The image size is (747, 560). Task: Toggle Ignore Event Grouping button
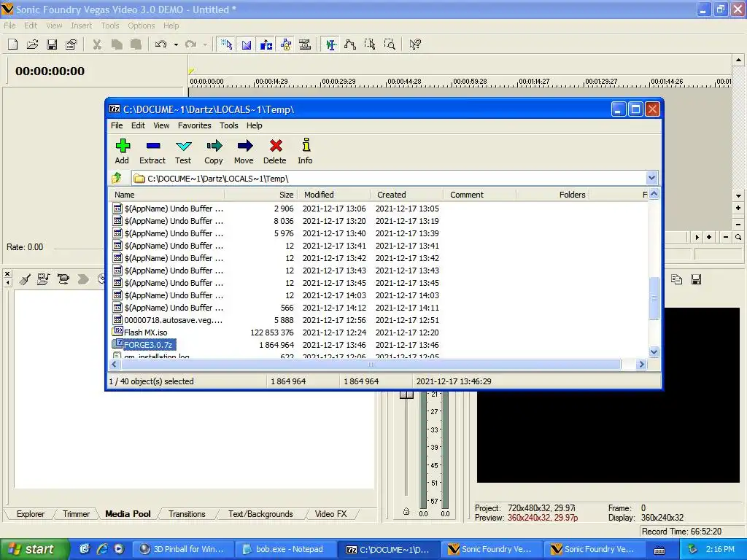click(305, 44)
